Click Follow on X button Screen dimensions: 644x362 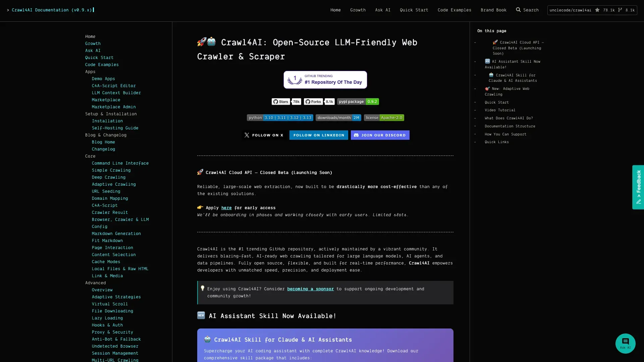[264, 135]
